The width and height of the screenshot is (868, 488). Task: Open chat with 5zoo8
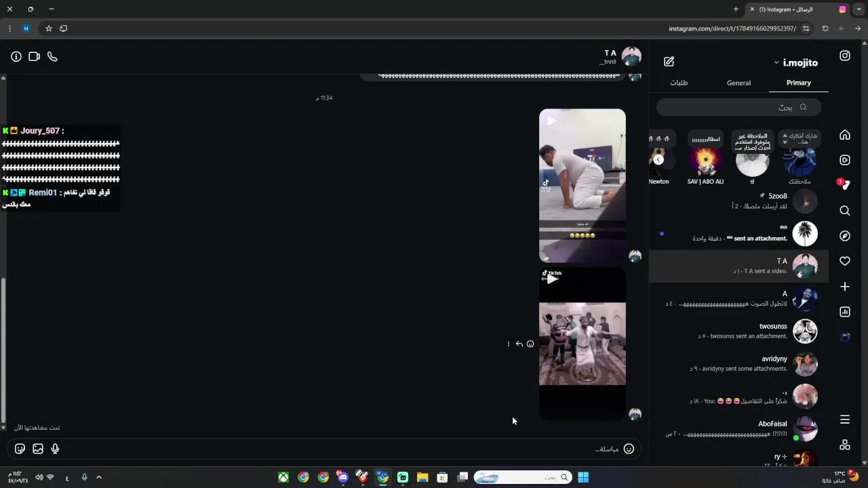coord(738,201)
